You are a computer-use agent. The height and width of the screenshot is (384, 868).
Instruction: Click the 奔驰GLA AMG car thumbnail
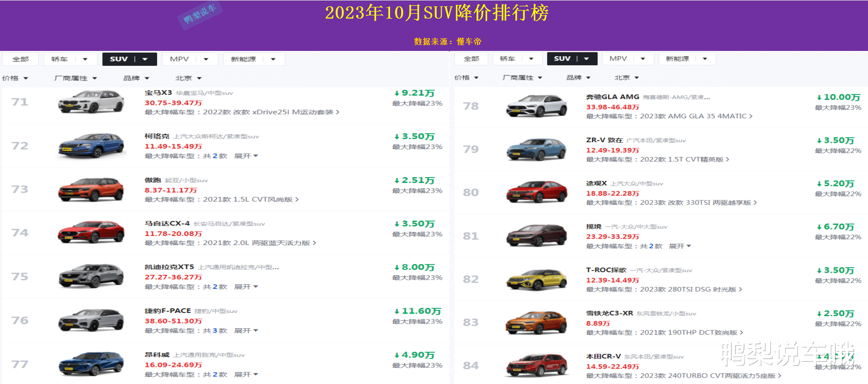[537, 106]
